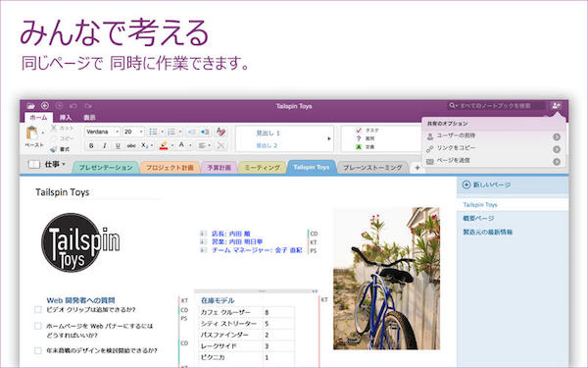Open the プレゼンテーション section tab
This screenshot has height=368, width=588.
pyautogui.click(x=106, y=168)
